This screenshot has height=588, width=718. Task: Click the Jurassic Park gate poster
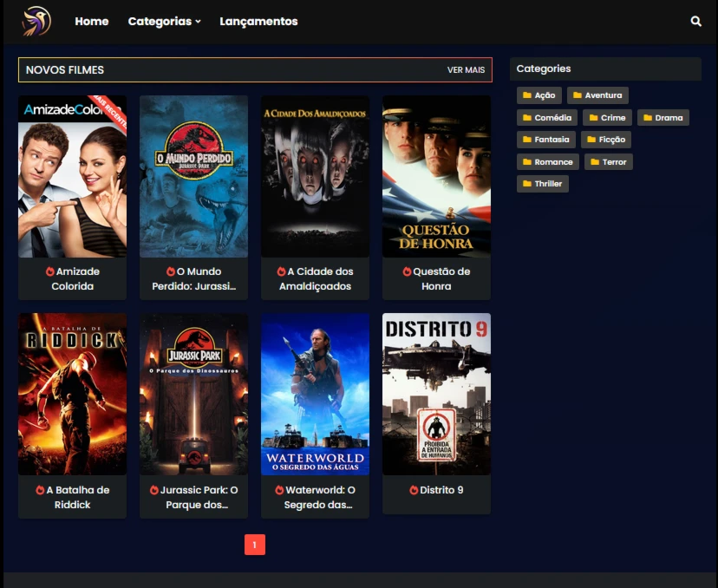193,395
